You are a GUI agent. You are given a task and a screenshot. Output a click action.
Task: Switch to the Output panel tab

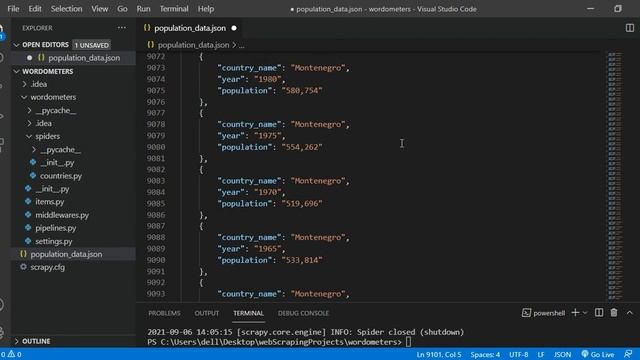tap(207, 313)
